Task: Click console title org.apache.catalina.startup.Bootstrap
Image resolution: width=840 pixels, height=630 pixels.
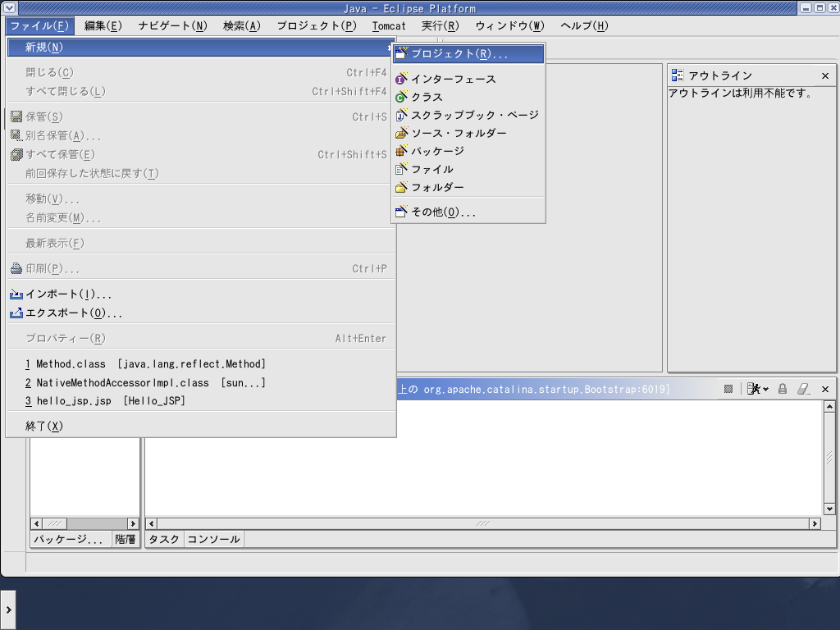Action: pyautogui.click(x=546, y=390)
